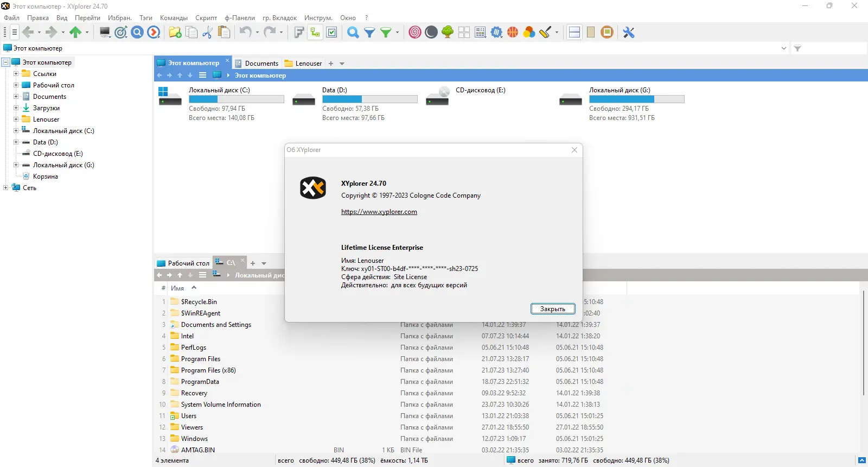Click the green tree toolbar icon
Image resolution: width=868 pixels, height=467 pixels.
(x=448, y=33)
